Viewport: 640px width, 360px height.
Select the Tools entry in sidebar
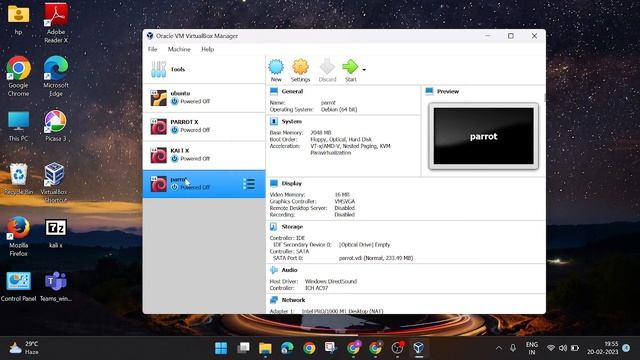[x=204, y=69]
